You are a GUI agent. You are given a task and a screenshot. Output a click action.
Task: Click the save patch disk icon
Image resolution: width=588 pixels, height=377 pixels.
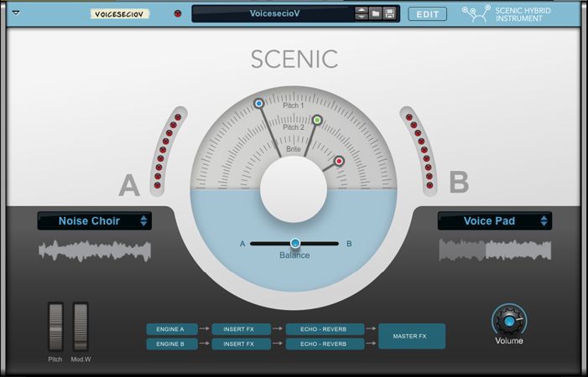390,13
